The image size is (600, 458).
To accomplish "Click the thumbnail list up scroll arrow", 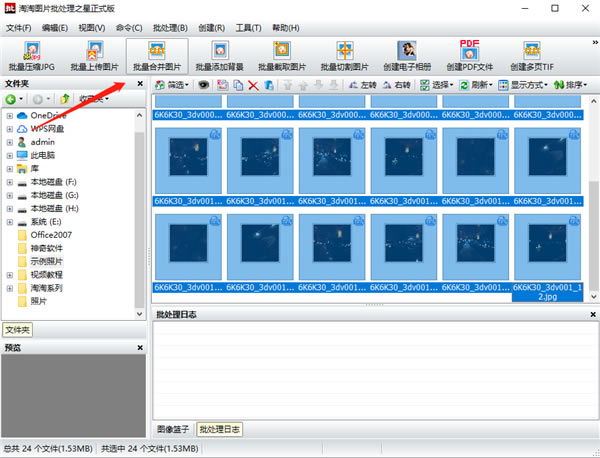I will (x=593, y=101).
